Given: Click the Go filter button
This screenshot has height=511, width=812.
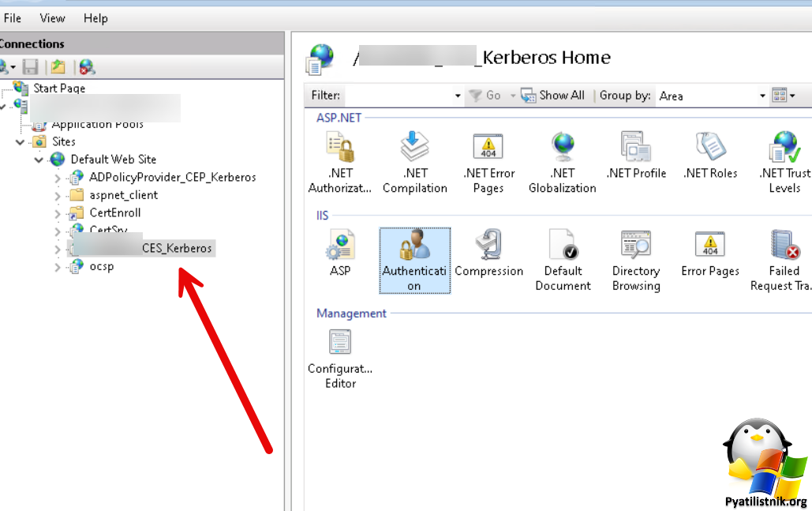Looking at the screenshot, I should 485,96.
